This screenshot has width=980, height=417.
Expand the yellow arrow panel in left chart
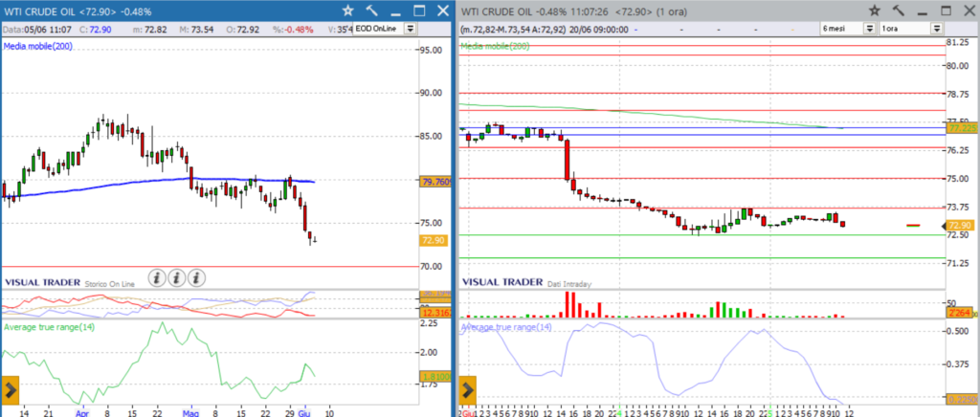coord(10,391)
